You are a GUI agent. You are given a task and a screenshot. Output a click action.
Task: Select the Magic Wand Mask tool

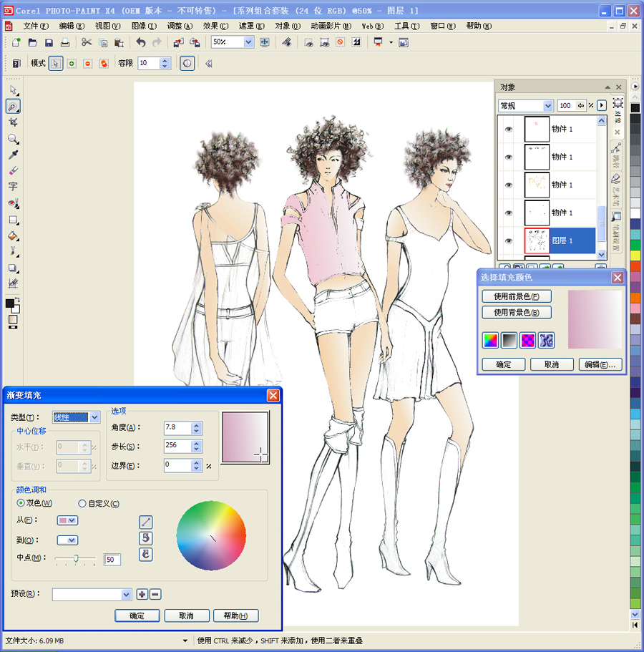[x=14, y=107]
